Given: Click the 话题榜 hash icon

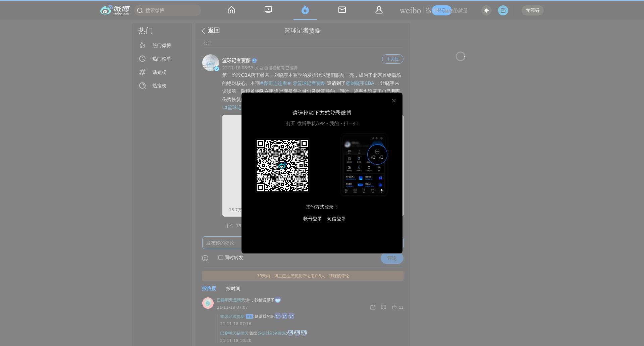Looking at the screenshot, I should (x=143, y=72).
